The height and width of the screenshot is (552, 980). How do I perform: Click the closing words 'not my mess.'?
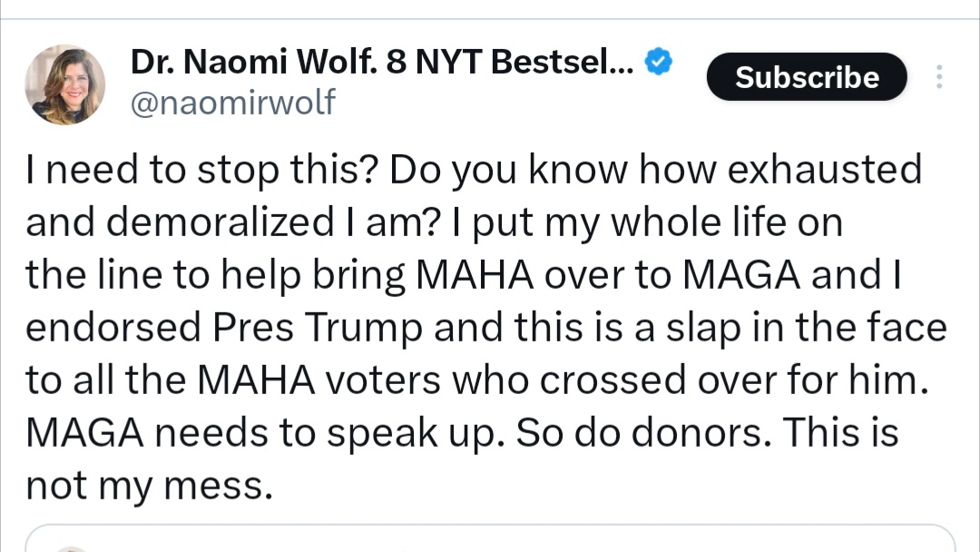point(150,487)
